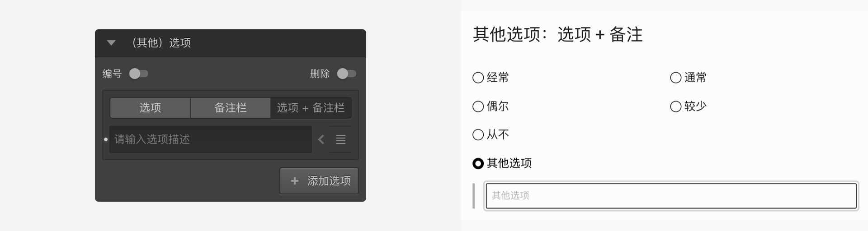Screen dimensions: 868x231
Task: Switch to the 备注栏 tab
Action: [x=230, y=108]
